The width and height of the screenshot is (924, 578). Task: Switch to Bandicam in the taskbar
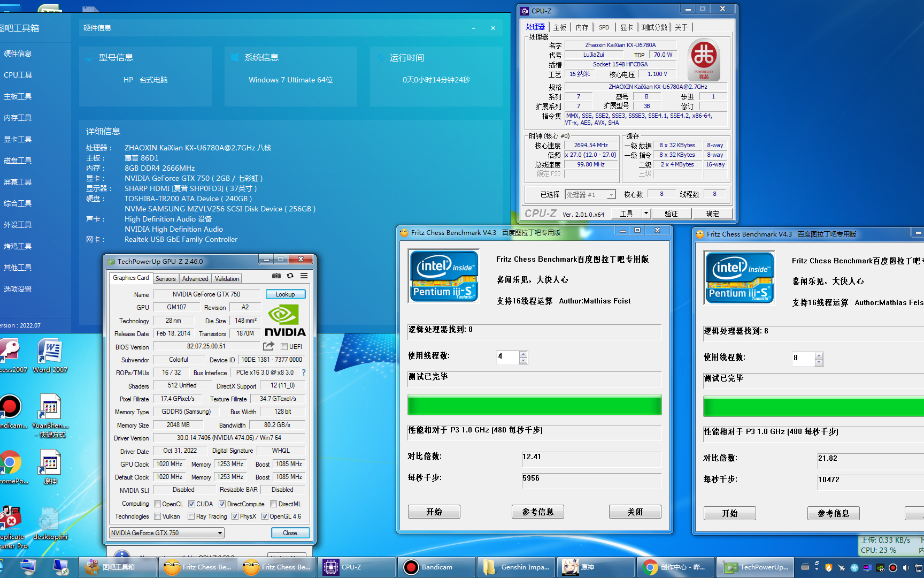436,567
